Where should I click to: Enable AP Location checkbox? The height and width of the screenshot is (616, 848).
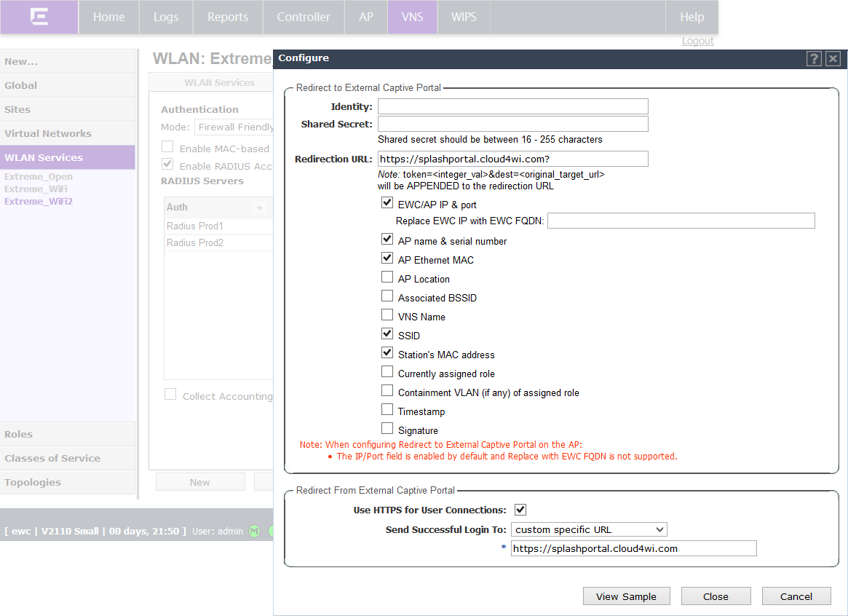pos(387,277)
